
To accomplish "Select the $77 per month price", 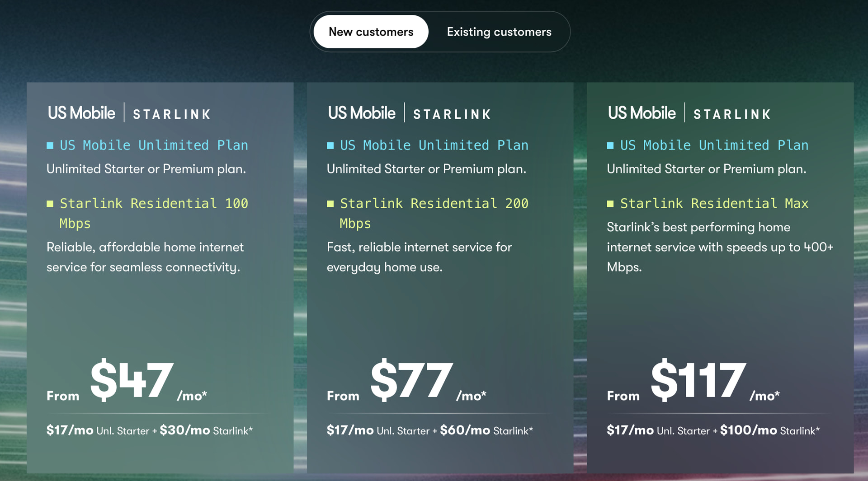I will (x=411, y=380).
